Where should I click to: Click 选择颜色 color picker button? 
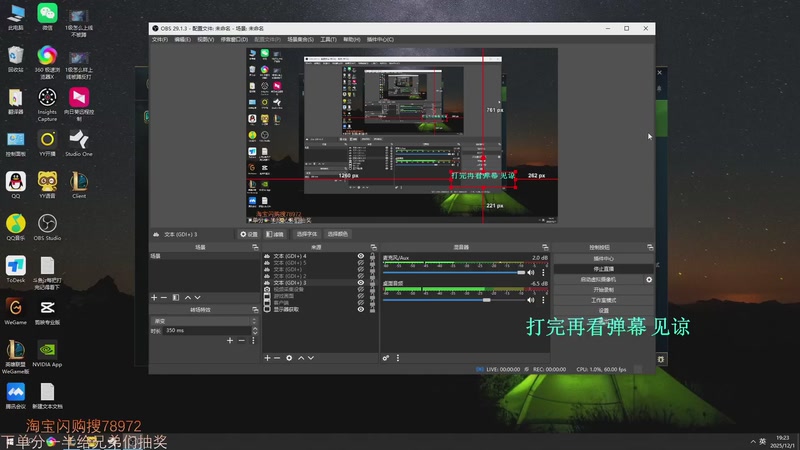click(338, 234)
